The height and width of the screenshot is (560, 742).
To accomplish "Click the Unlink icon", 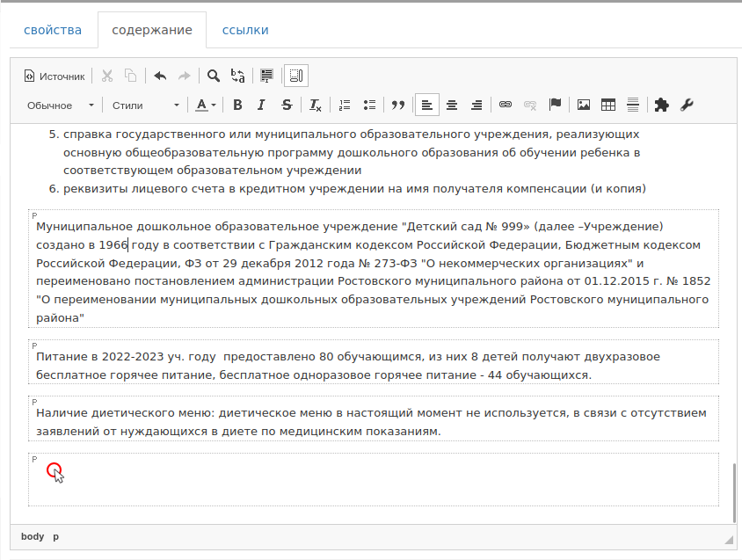I will [x=530, y=105].
